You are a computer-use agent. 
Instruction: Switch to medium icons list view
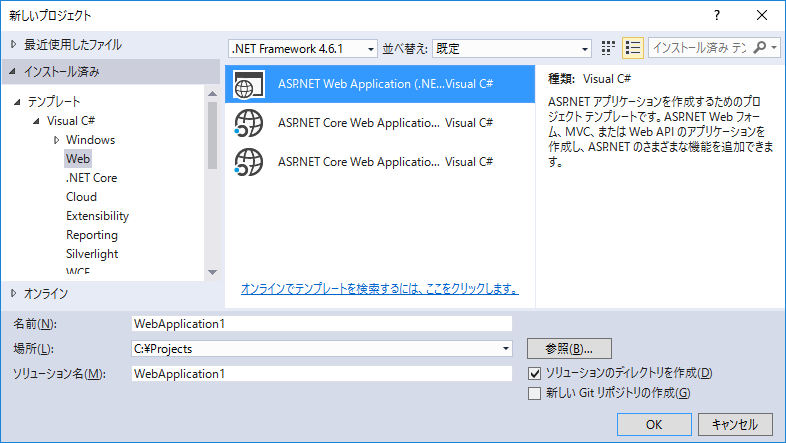click(633, 48)
